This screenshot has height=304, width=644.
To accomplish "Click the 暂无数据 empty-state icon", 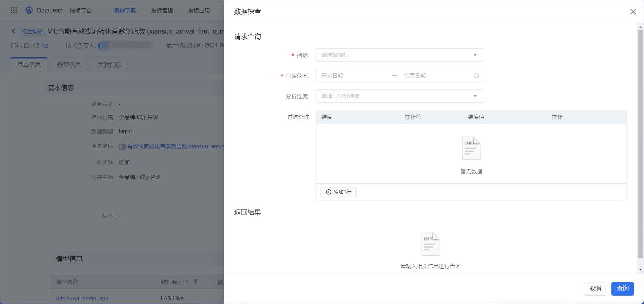I will (x=471, y=148).
